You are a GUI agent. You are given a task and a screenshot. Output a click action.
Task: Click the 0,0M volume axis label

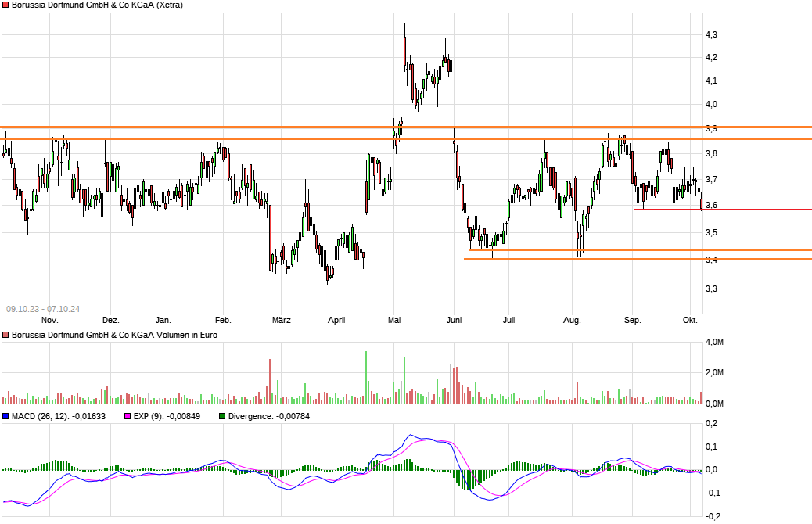(715, 404)
